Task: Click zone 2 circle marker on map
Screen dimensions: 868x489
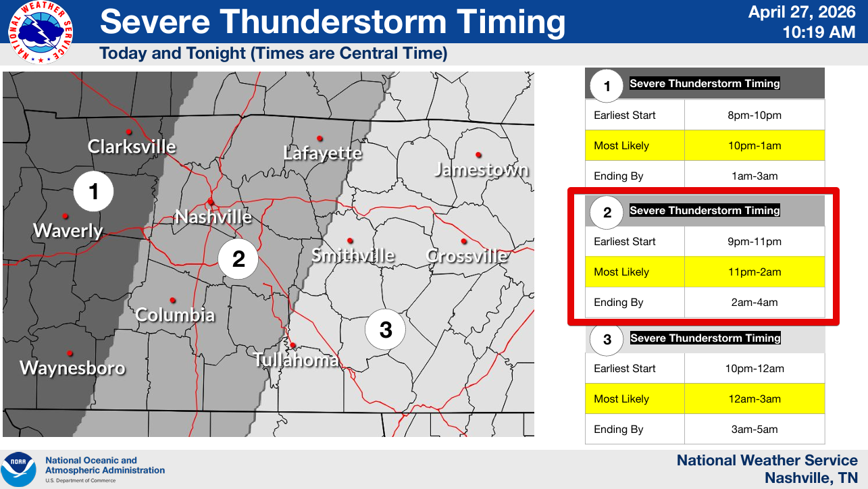Action: [x=238, y=259]
